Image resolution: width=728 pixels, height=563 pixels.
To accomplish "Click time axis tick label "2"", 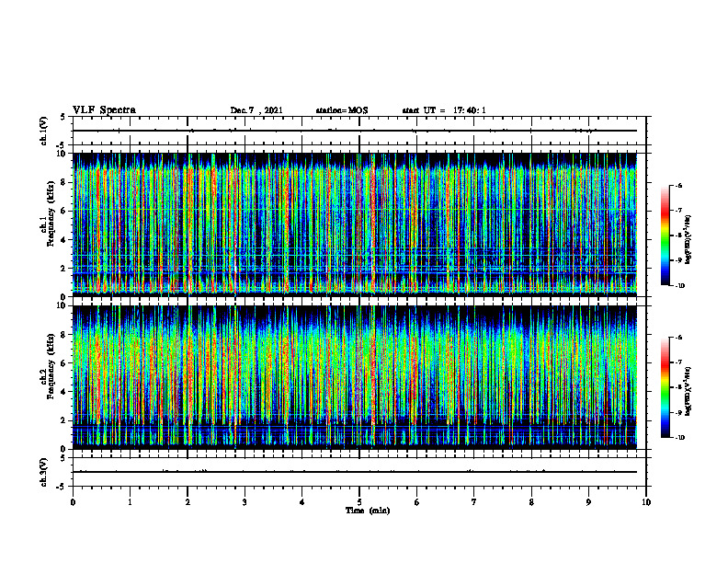I will pyautogui.click(x=188, y=502).
